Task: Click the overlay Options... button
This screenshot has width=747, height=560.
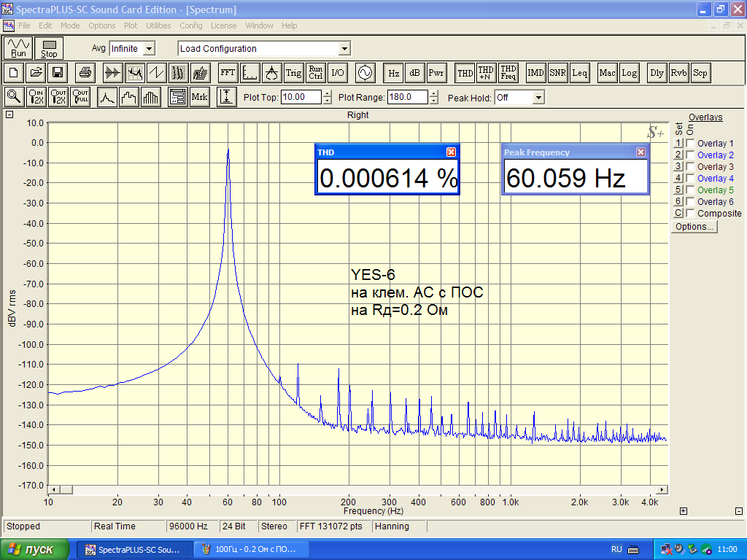Action: pos(694,227)
